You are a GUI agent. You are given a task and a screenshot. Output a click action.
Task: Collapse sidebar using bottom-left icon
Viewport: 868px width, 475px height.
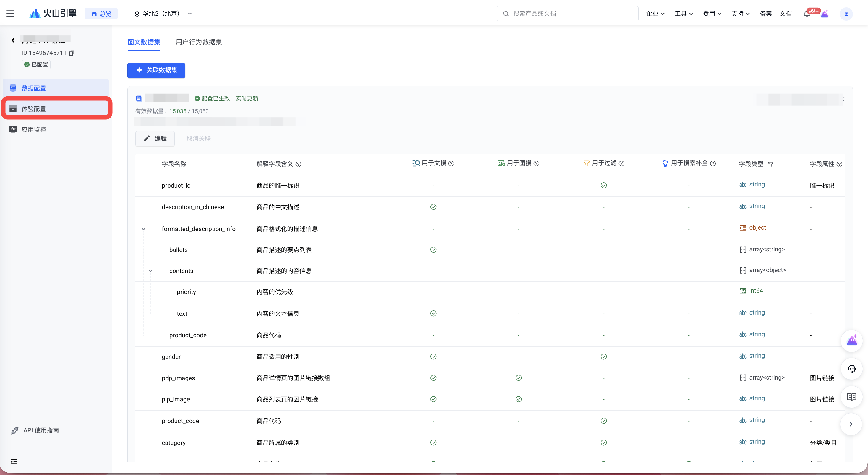click(14, 461)
